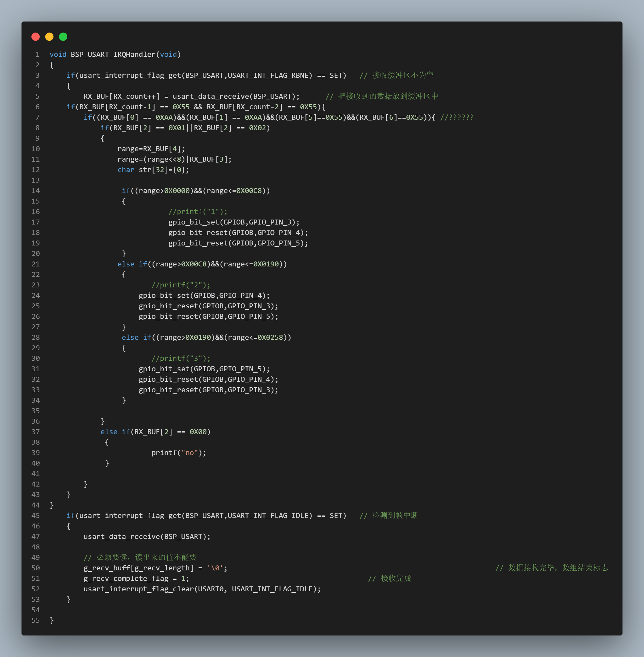Image resolution: width=644 pixels, height=657 pixels.
Task: Click line number 55
Action: pos(36,621)
